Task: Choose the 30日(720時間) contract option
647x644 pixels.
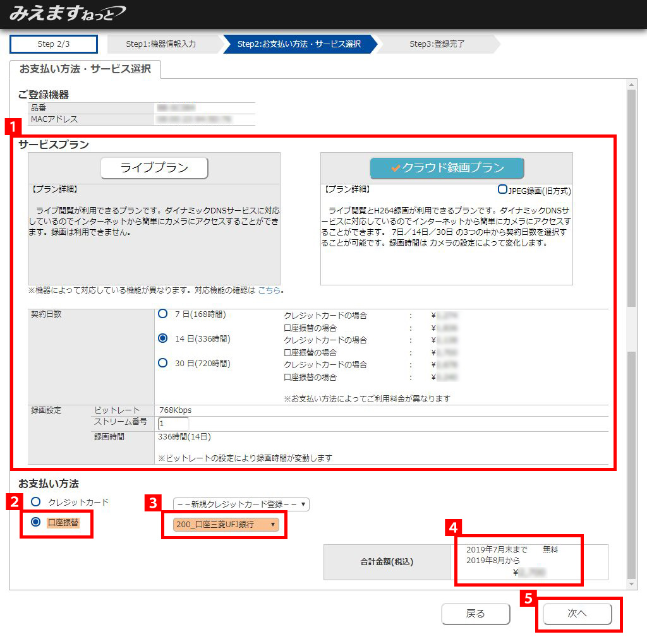Action: 163,363
